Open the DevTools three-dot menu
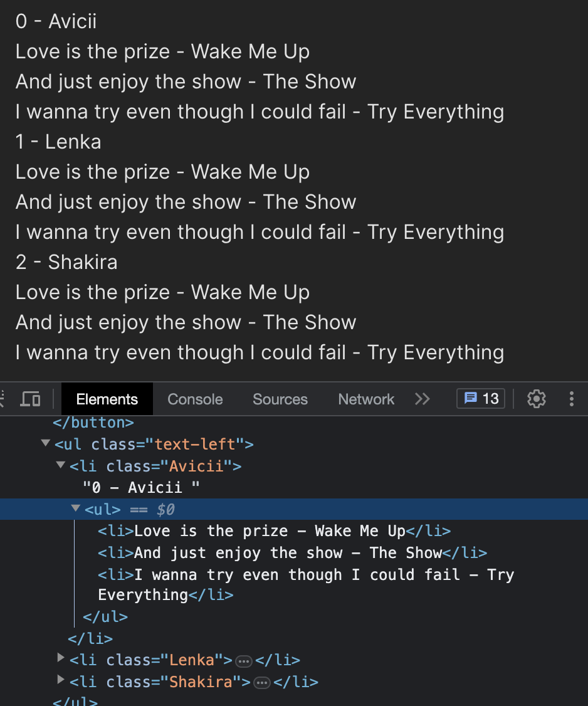588x706 pixels. pos(571,399)
